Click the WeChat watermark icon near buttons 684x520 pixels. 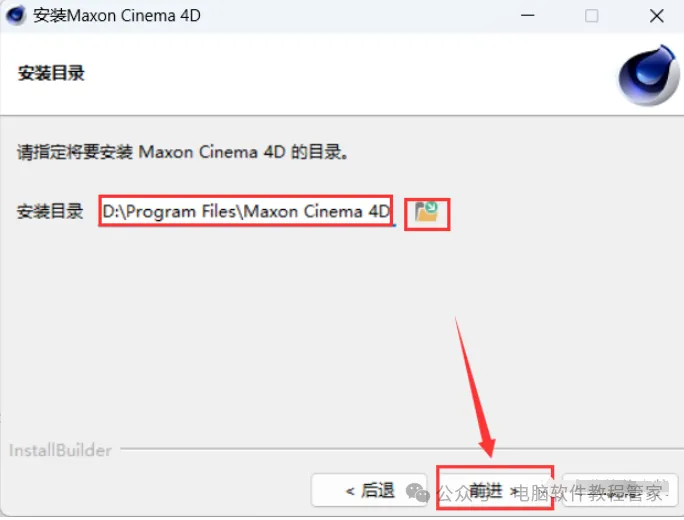[417, 493]
